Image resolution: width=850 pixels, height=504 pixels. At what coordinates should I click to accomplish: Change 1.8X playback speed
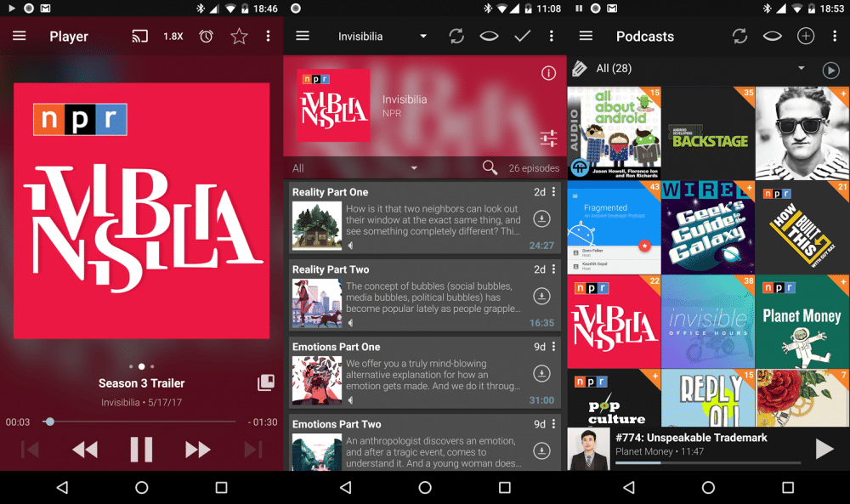tap(173, 37)
